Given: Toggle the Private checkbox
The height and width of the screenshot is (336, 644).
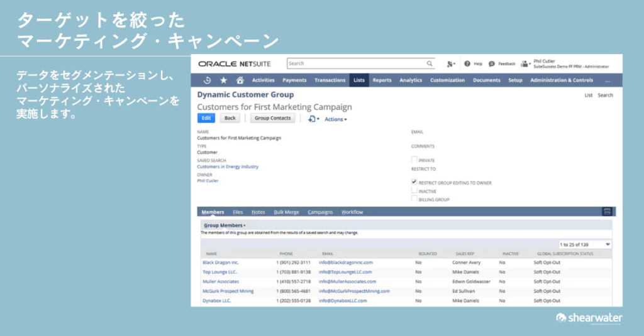Looking at the screenshot, I should point(414,160).
